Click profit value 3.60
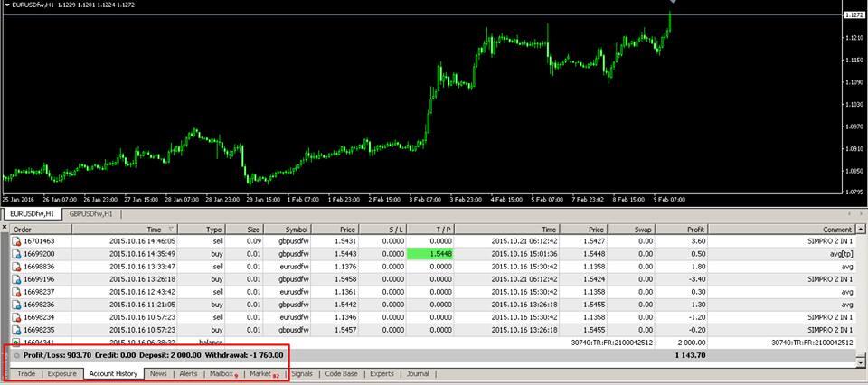This screenshot has height=385, width=868. [699, 241]
